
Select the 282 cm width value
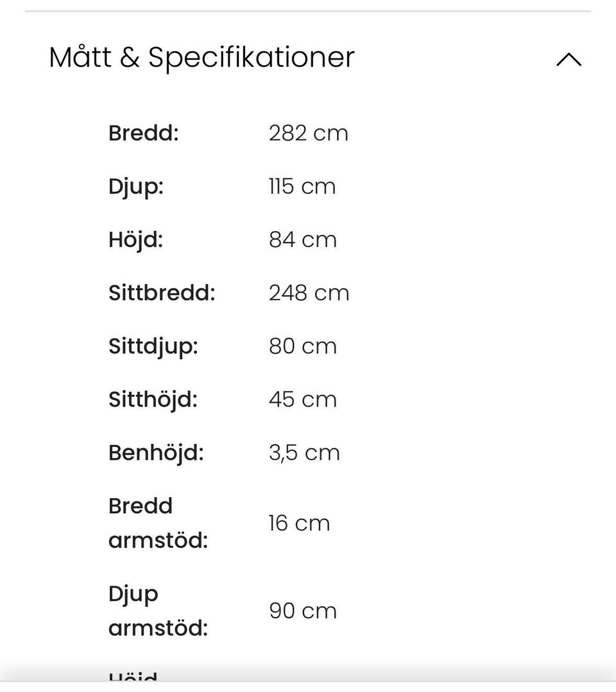tap(309, 133)
